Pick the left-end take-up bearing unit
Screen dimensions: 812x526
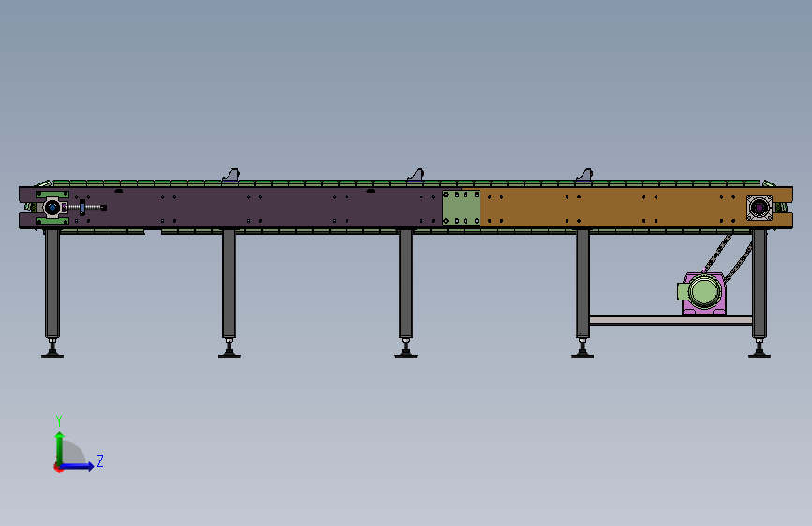[52, 208]
